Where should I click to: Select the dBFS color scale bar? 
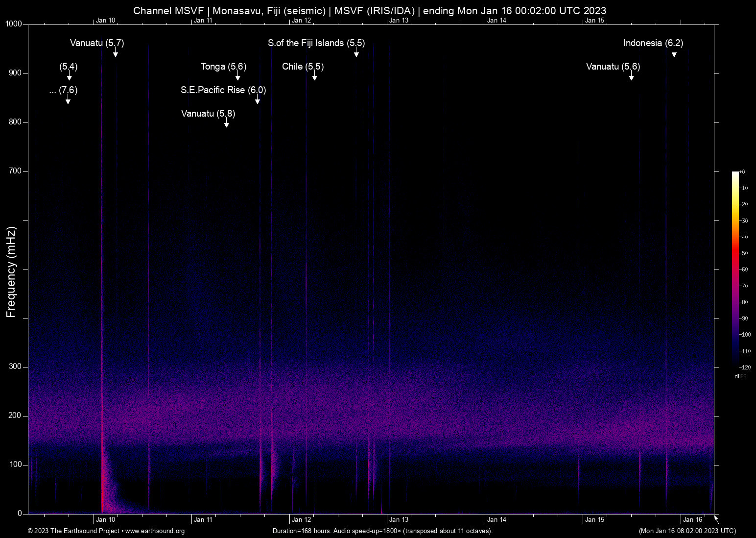735,269
